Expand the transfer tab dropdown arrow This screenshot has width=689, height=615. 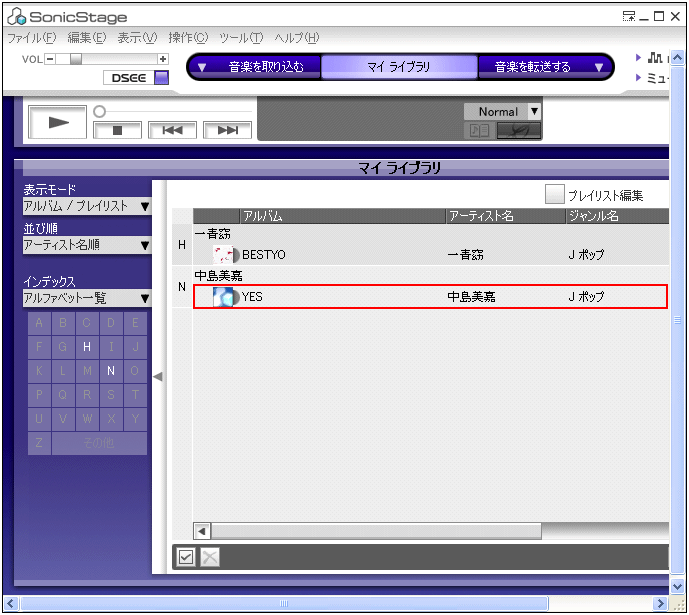tap(598, 67)
